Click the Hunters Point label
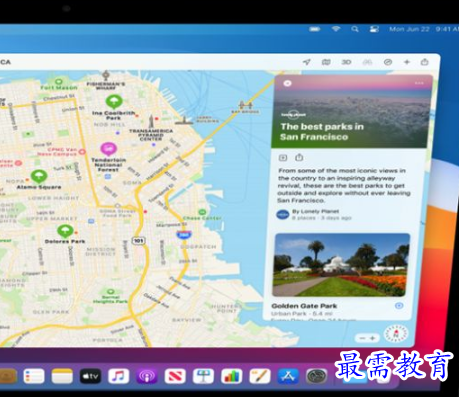This screenshot has width=459, height=397. tap(226, 308)
